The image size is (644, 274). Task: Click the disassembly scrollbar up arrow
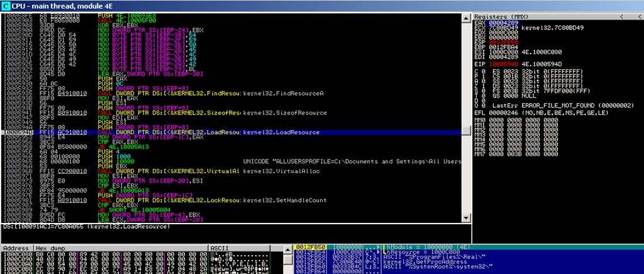(467, 15)
